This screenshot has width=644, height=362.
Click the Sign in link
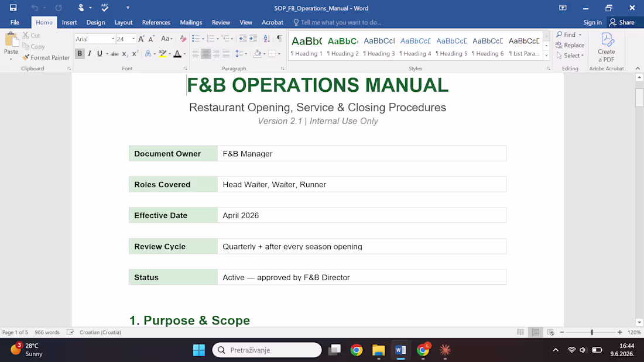tap(592, 23)
